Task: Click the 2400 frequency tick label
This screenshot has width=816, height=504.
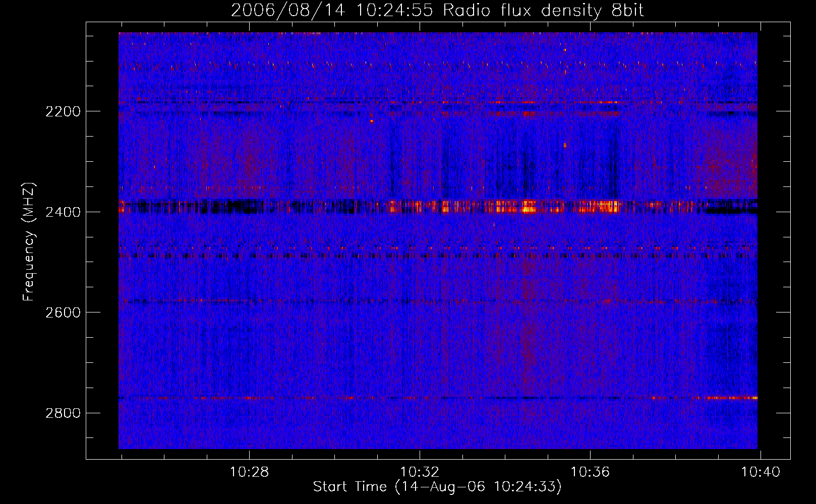Action: [63, 212]
